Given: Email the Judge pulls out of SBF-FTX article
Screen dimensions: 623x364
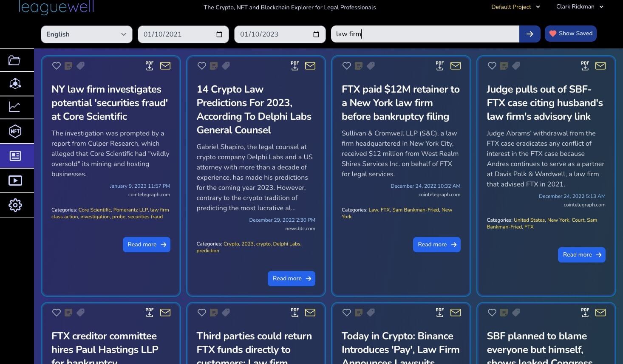Looking at the screenshot, I should (600, 66).
